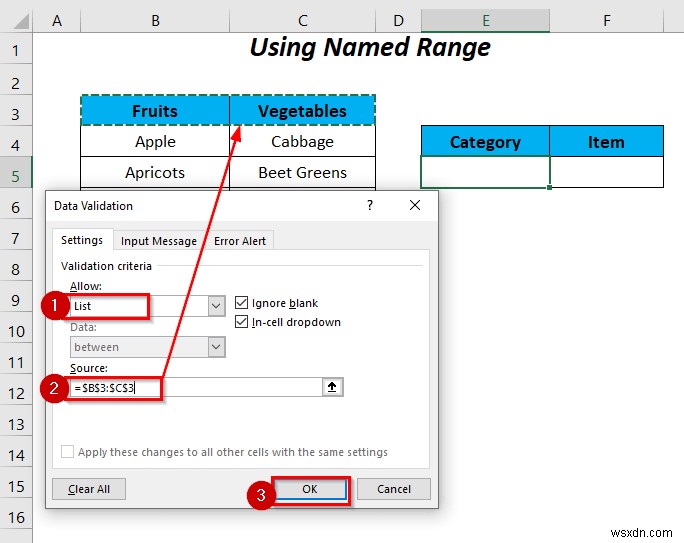This screenshot has width=684, height=543.
Task: Select the Vegetables header cell
Action: point(302,110)
